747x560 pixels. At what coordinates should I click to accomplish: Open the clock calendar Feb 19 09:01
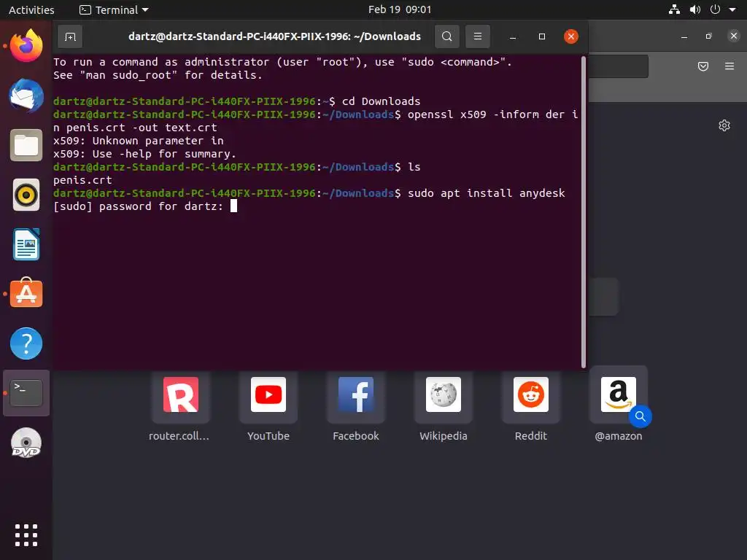tap(400, 9)
